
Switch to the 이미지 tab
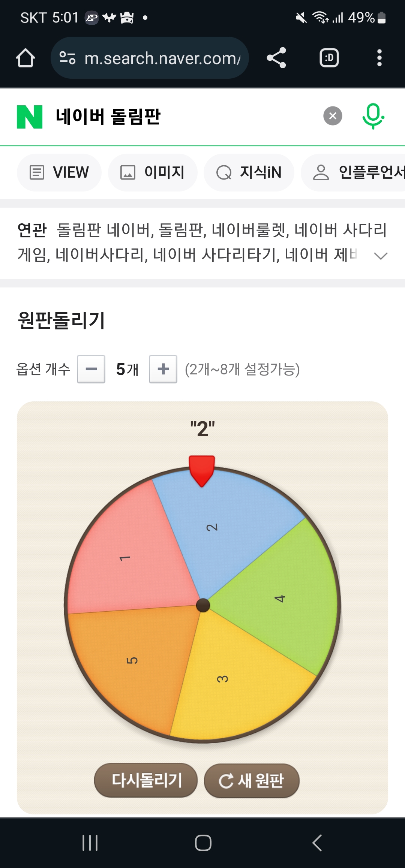tap(153, 172)
